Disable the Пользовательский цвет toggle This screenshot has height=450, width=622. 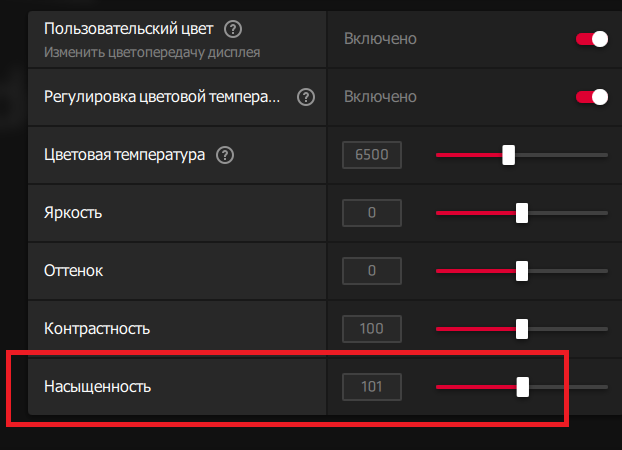pyautogui.click(x=591, y=39)
